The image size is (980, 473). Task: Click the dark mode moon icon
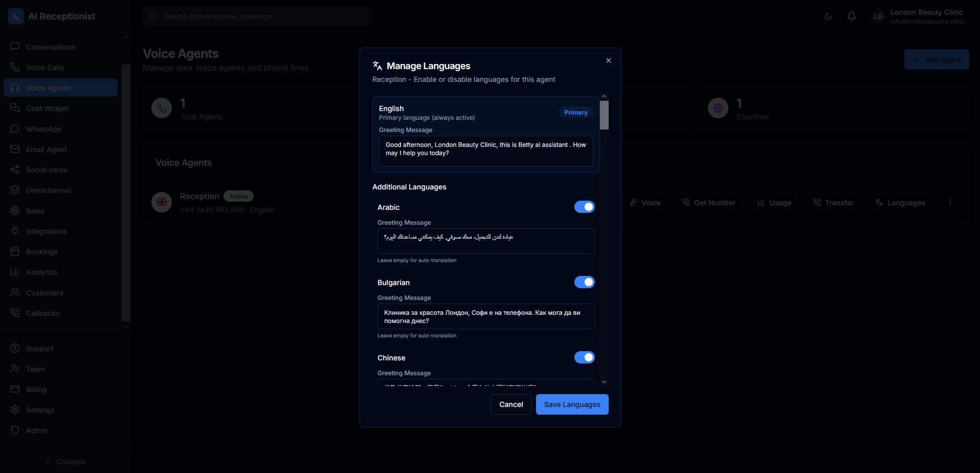point(828,16)
